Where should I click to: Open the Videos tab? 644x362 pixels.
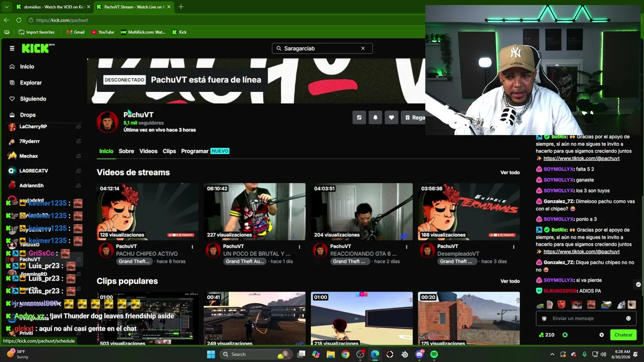coord(148,151)
